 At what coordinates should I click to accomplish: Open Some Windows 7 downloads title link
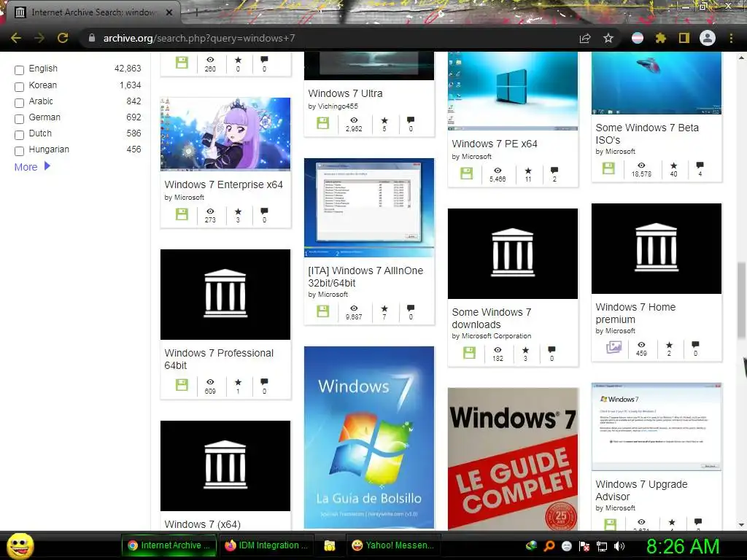491,318
